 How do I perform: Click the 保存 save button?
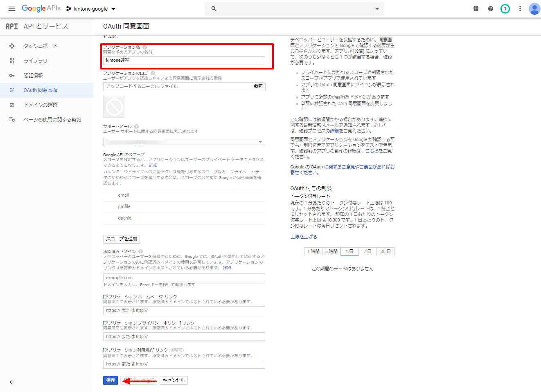coord(110,380)
